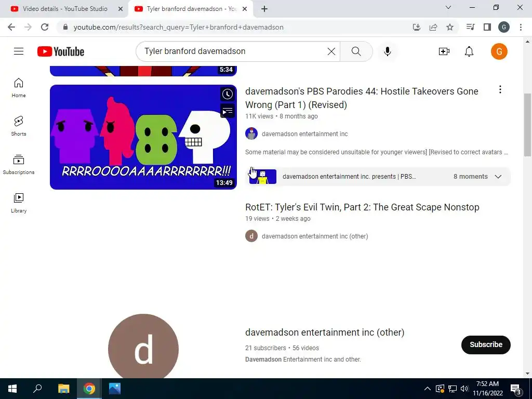Select the Tyler branford davemadson tab
Viewport: 532px width, 399px height.
point(191,9)
